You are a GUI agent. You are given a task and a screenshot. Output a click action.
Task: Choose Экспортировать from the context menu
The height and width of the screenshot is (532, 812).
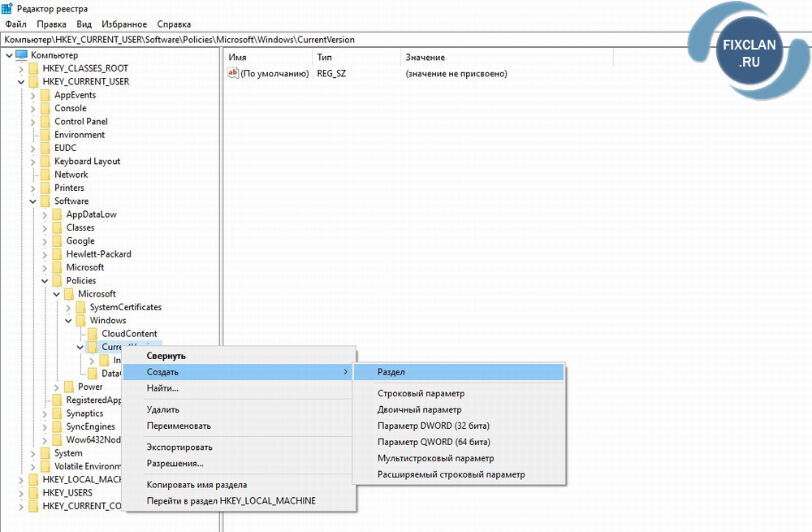tap(179, 447)
